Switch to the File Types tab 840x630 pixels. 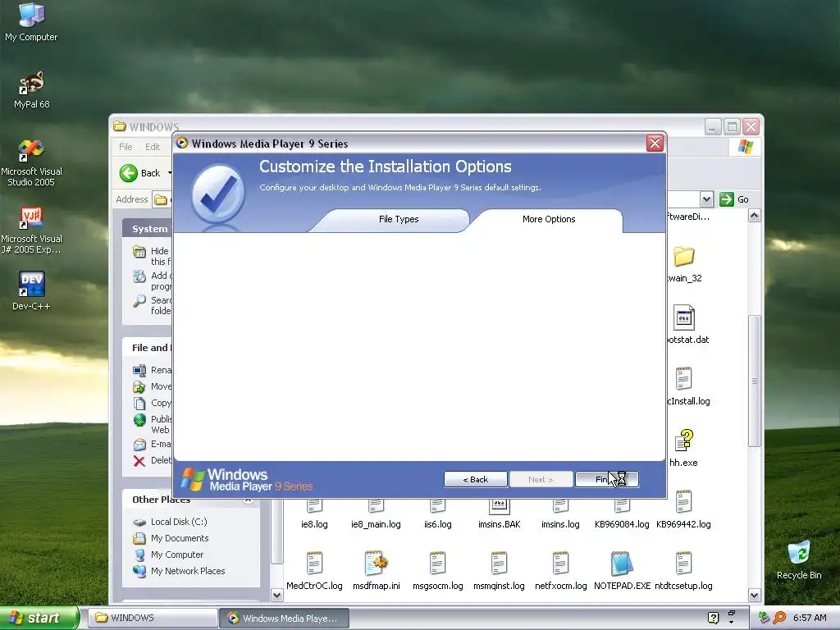pos(399,219)
